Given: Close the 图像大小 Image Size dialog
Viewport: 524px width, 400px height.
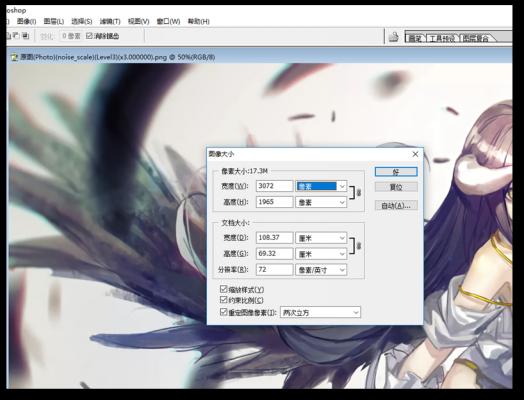Looking at the screenshot, I should 415,154.
